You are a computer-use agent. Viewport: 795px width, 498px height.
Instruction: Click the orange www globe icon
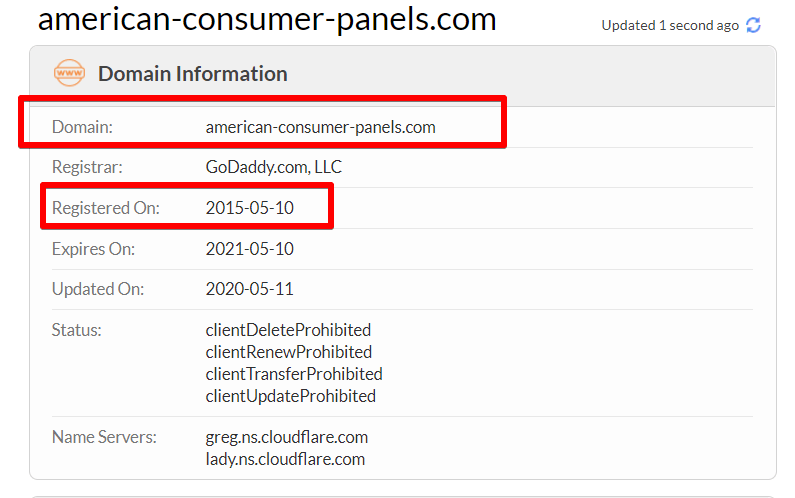point(69,73)
